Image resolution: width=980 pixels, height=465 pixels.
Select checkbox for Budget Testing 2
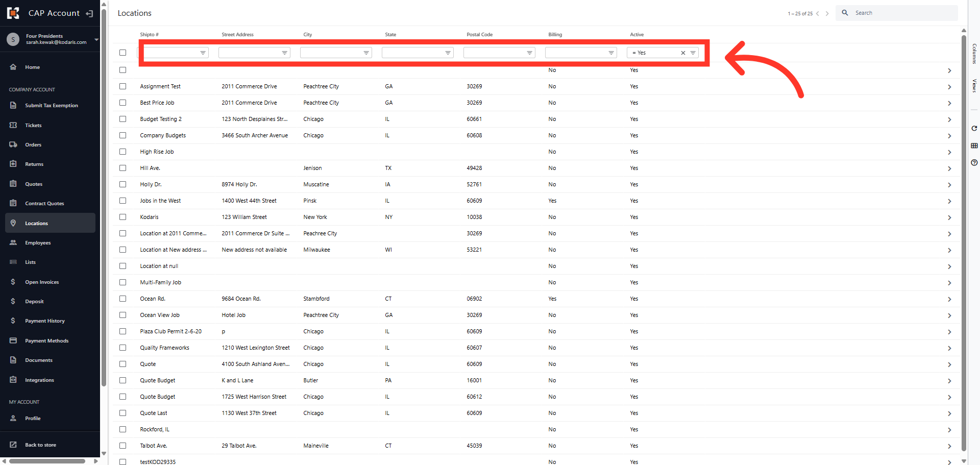pos(122,119)
